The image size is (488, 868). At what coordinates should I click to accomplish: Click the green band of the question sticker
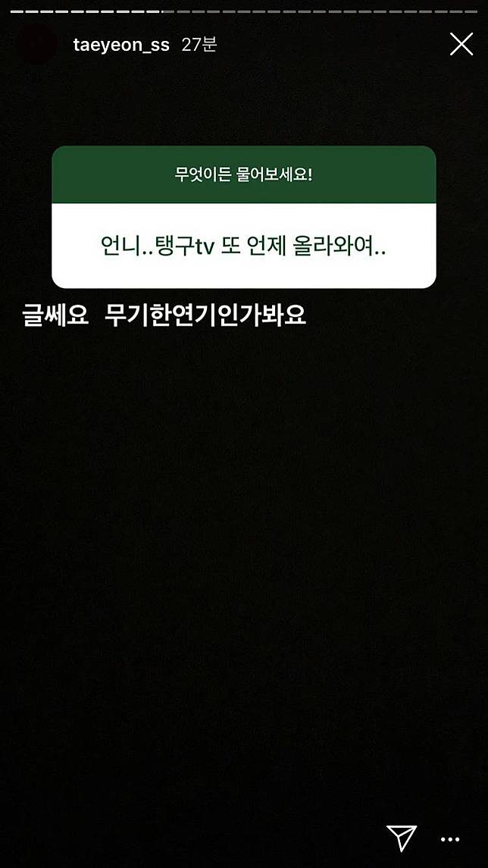[243, 174]
